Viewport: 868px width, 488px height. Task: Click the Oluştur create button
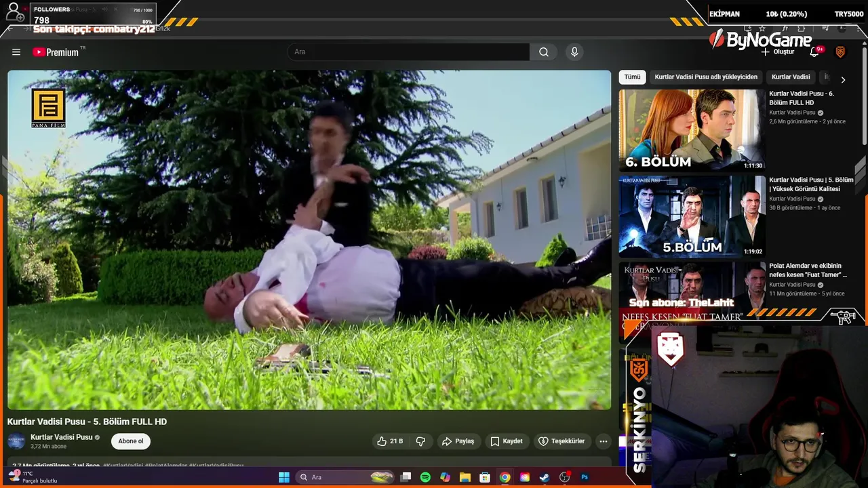click(777, 52)
